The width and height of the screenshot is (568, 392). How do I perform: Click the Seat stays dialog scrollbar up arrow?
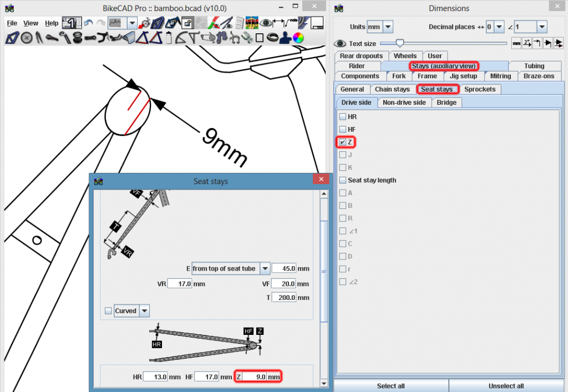tap(324, 194)
